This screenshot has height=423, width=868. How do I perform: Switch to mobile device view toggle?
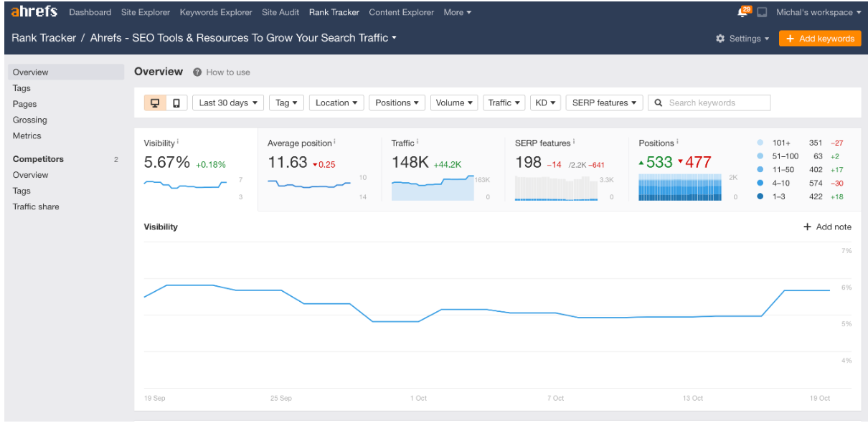176,103
